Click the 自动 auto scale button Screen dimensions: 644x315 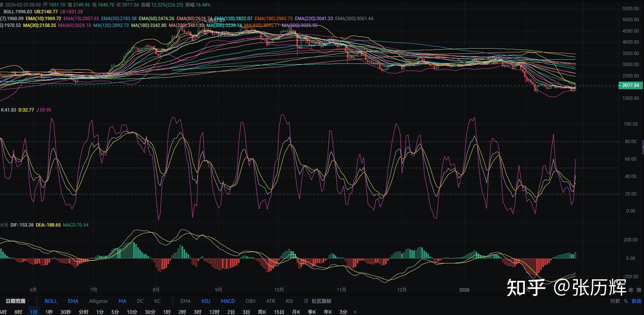pos(636,301)
